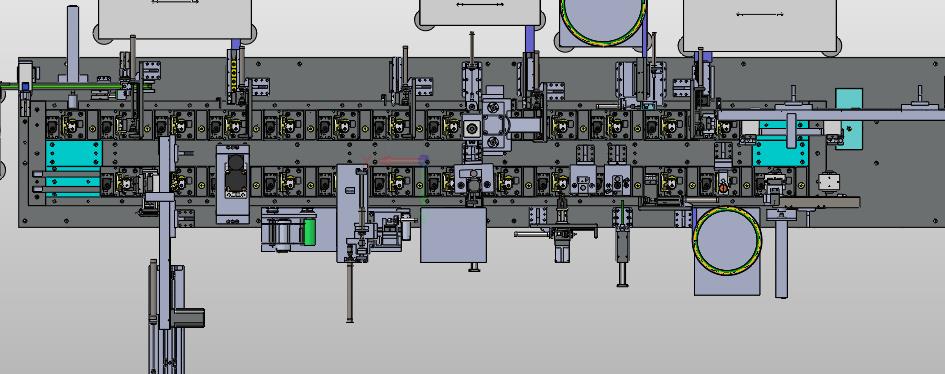Select the long thin vertical rod below center-left
Viewport: 945px width, 374px height.
[x=350, y=291]
